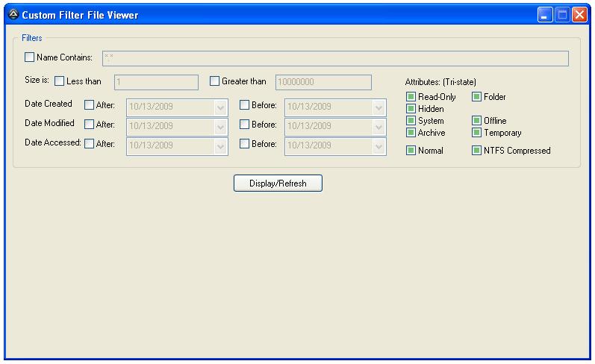Click the Greater than size input field
Screen dimensions: 595x364
point(323,82)
